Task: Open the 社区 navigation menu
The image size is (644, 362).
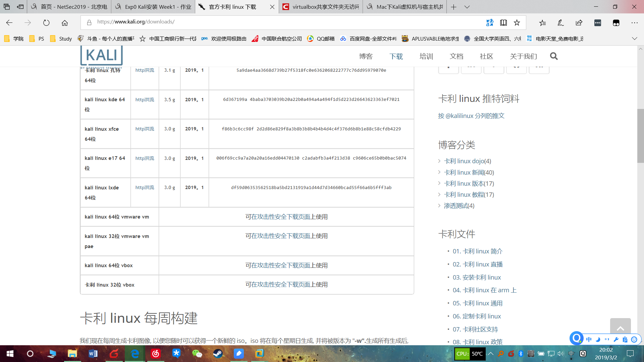Action: pos(486,56)
